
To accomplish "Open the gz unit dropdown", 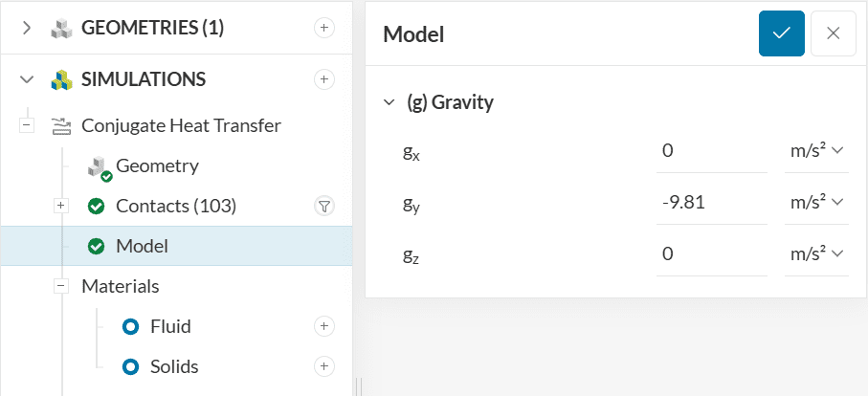I will 815,253.
